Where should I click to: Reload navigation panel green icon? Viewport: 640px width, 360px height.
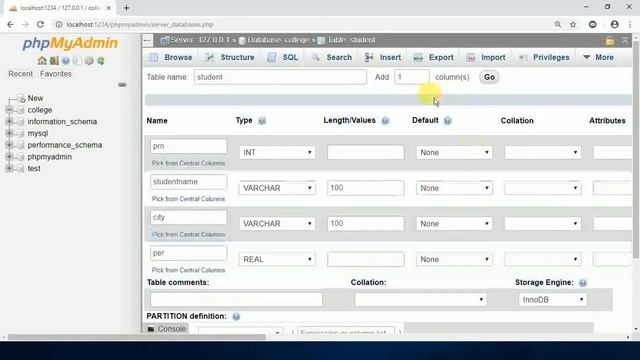[x=100, y=61]
